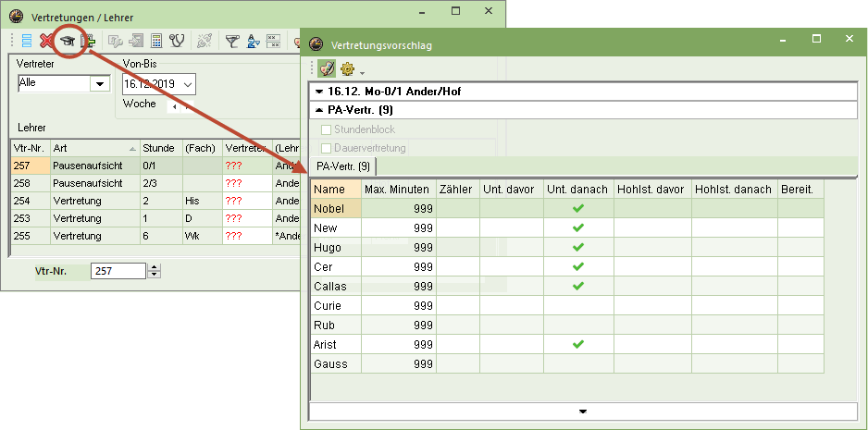Click the Vtr-Nr. input field showing 257

click(118, 271)
